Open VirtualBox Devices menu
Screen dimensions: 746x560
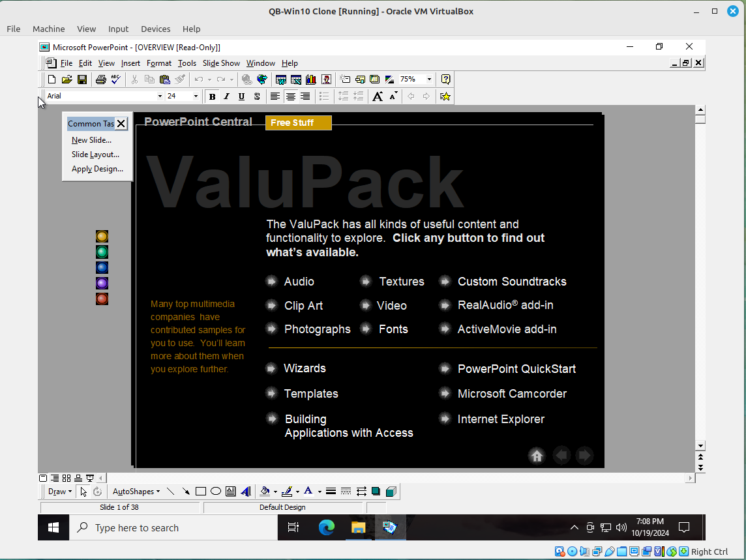(x=156, y=29)
